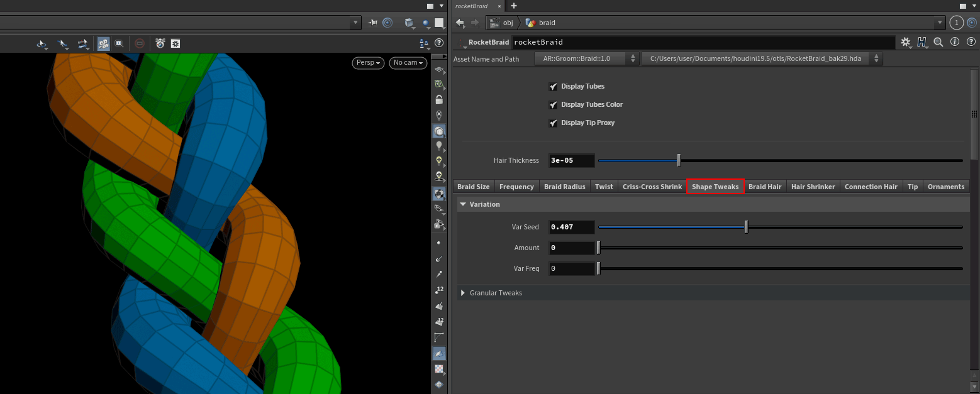The height and width of the screenshot is (394, 980).
Task: Switch to the Braid Size tab
Action: click(474, 187)
